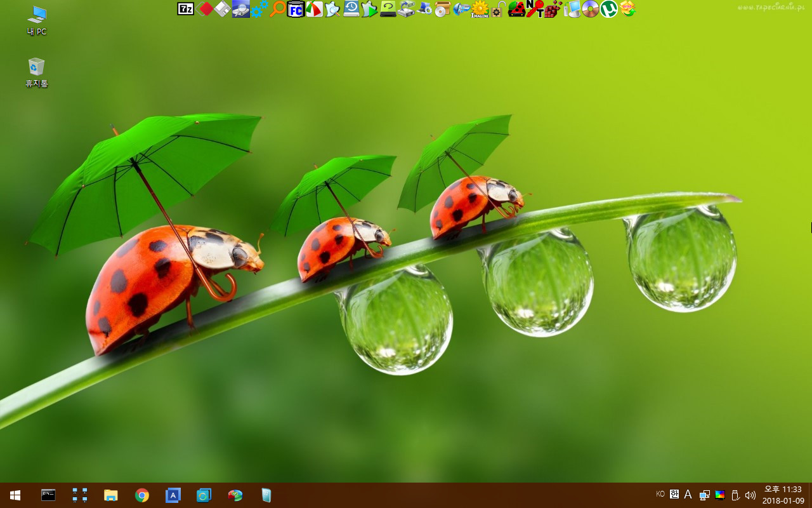This screenshot has width=812, height=508.
Task: Open the command prompt from the taskbar
Action: (48, 495)
